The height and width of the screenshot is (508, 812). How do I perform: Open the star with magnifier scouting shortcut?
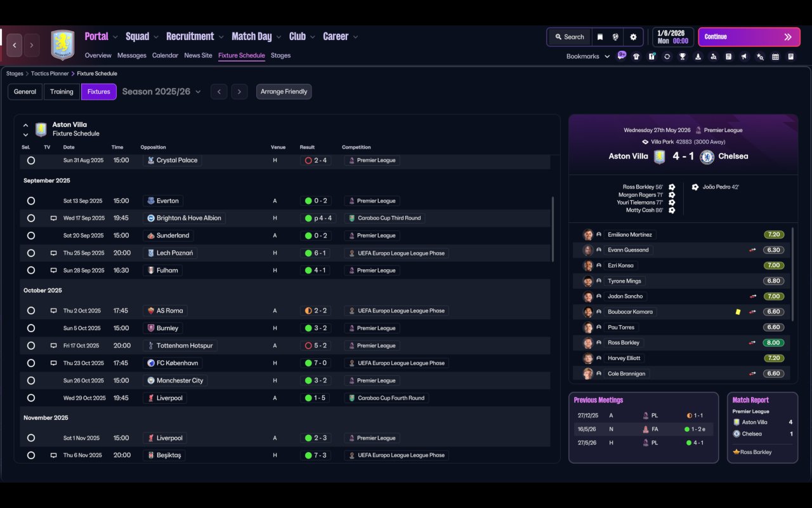pos(760,57)
